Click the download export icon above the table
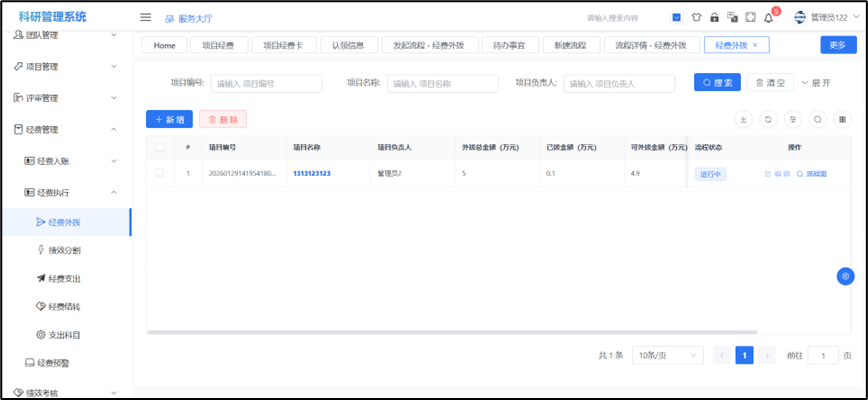The height and width of the screenshot is (400, 868). pos(743,119)
